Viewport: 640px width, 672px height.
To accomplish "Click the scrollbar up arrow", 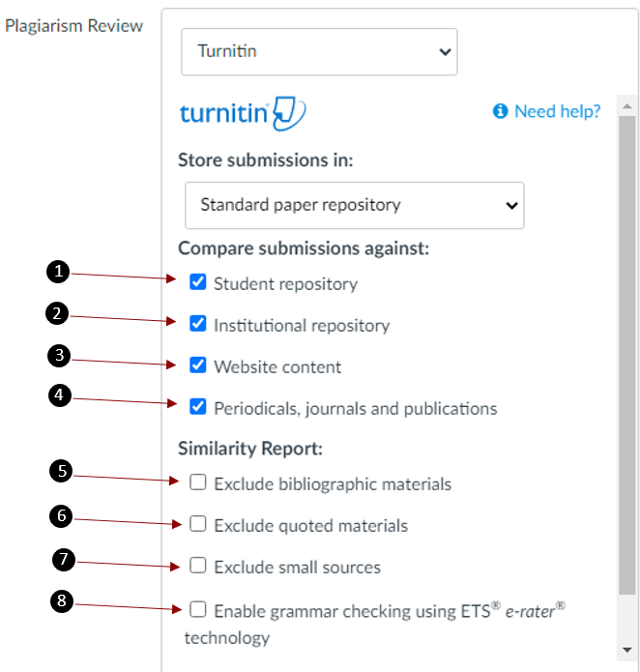I will click(626, 106).
